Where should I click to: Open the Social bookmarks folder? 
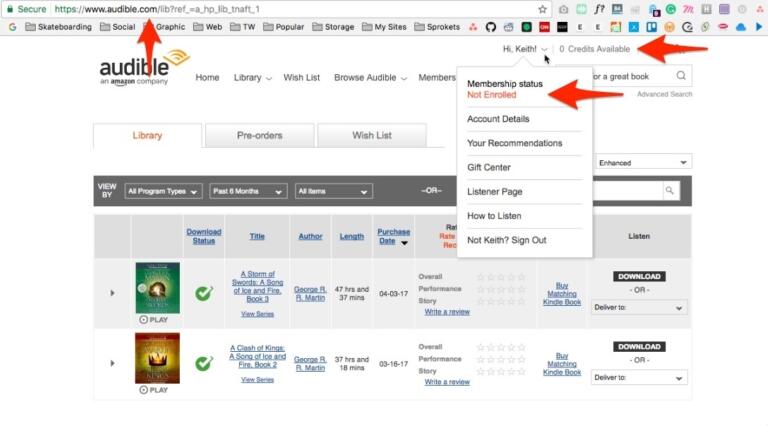[118, 27]
